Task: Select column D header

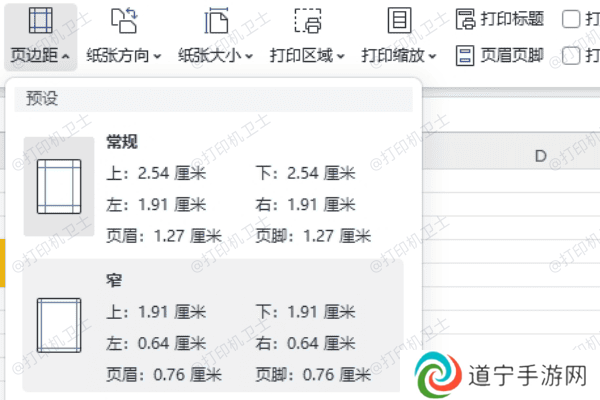Action: 540,156
